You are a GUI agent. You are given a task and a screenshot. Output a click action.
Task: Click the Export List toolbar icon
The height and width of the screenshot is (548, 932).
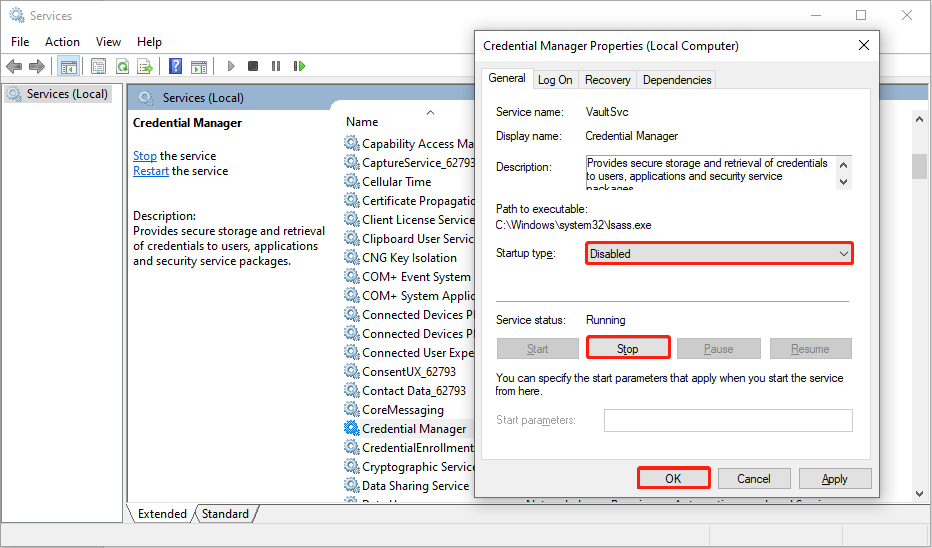[x=145, y=66]
